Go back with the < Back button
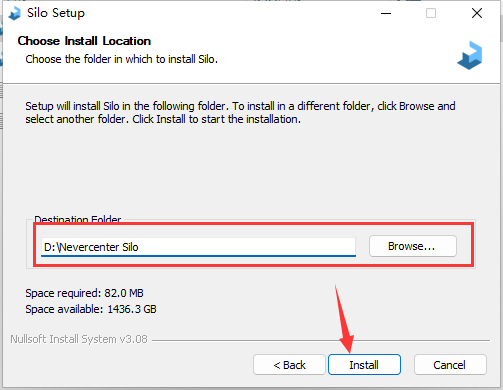The height and width of the screenshot is (390, 503). [x=289, y=365]
